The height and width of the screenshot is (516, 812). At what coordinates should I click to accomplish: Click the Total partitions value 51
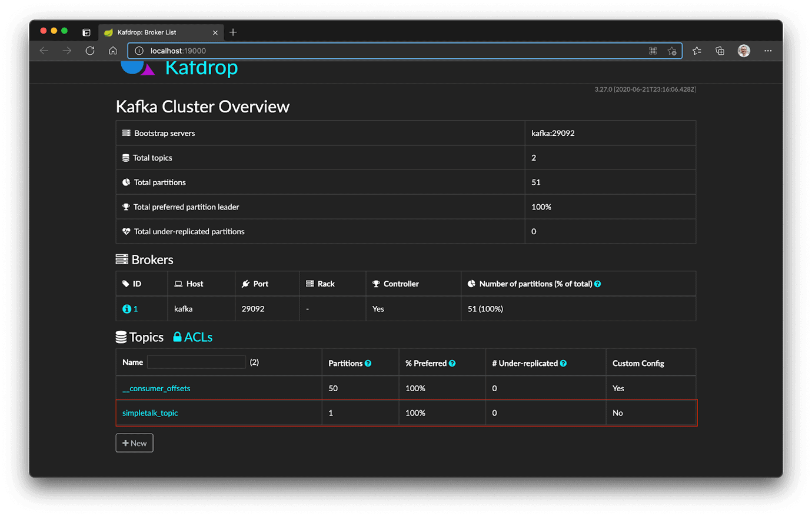[x=535, y=182]
